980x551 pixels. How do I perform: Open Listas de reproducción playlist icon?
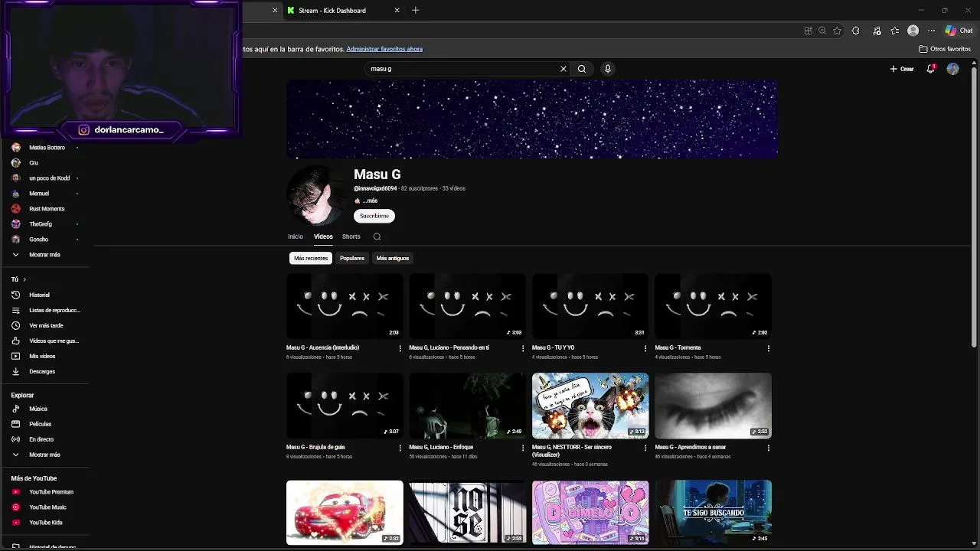15,310
